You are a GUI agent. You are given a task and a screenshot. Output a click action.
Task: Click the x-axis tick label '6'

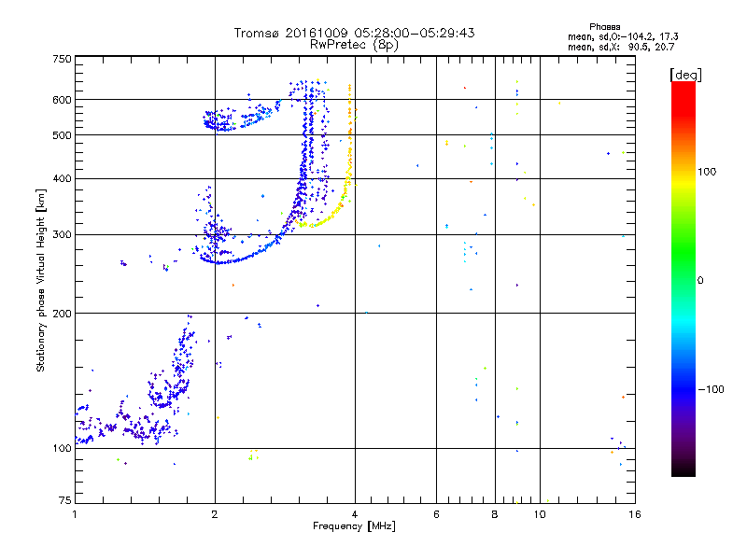click(436, 514)
